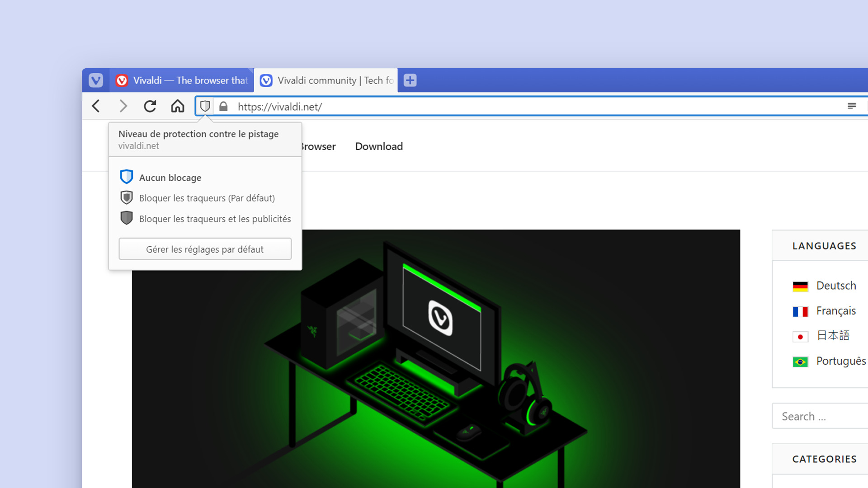Open a new tab with plus button

410,80
